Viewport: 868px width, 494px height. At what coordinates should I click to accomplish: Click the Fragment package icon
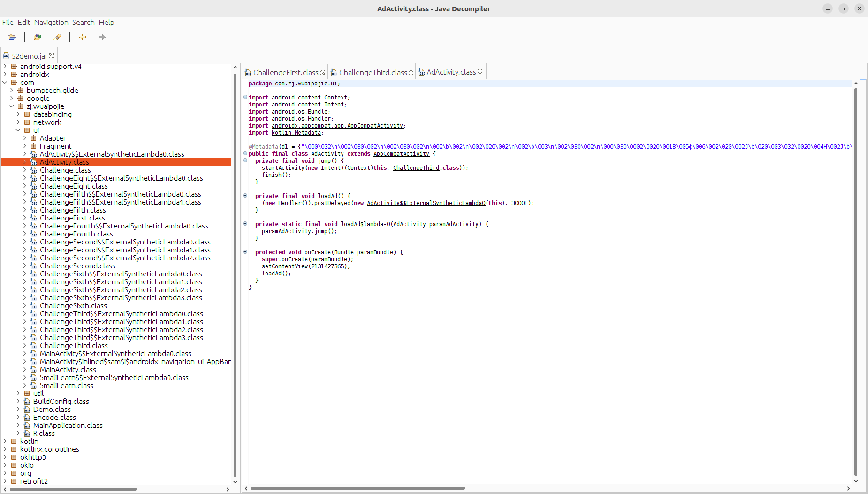pyautogui.click(x=33, y=146)
